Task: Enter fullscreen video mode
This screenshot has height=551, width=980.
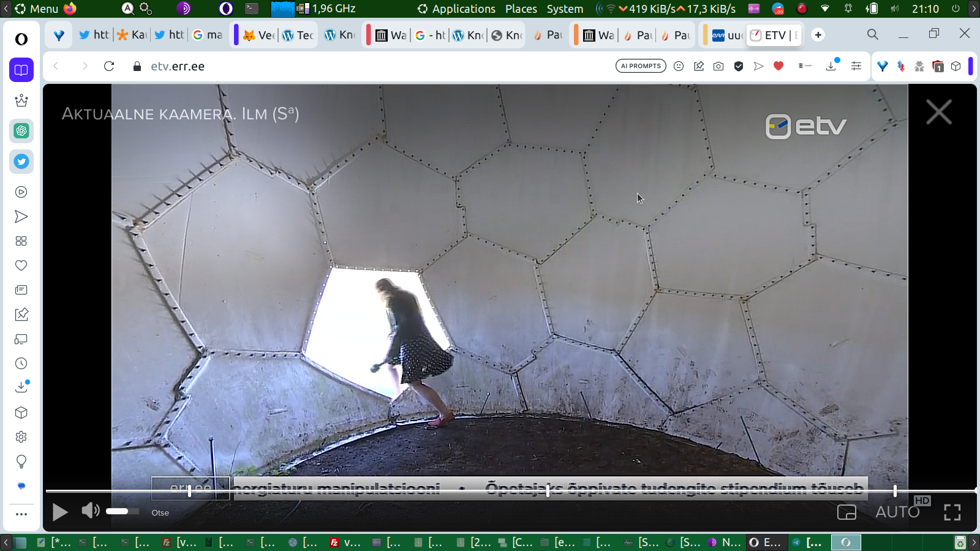Action: pos(952,512)
